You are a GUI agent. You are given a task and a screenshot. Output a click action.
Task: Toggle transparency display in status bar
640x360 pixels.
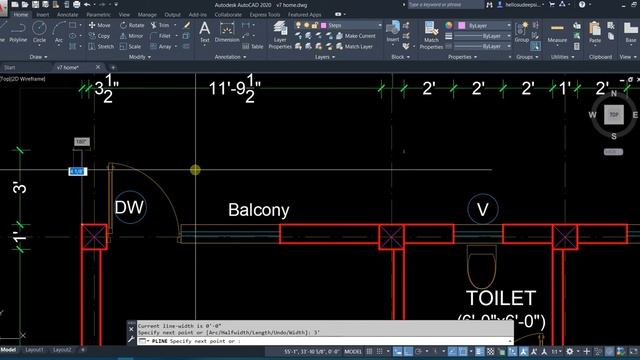click(491, 351)
